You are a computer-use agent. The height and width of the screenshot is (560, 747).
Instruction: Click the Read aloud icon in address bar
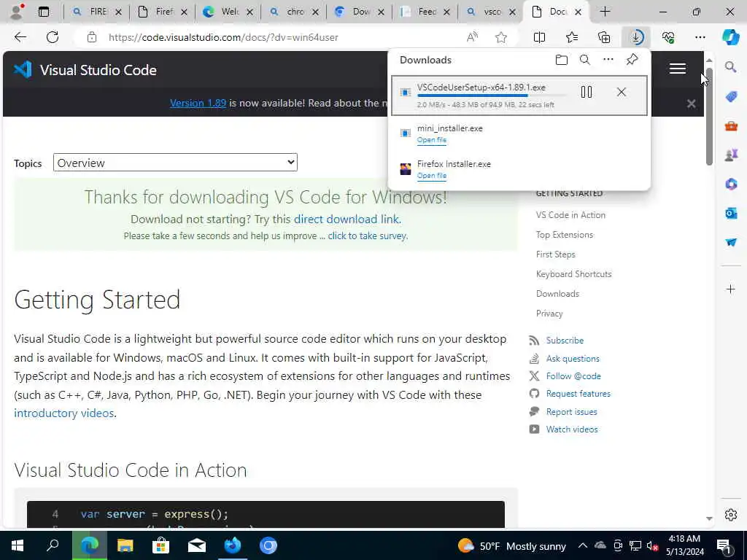(472, 37)
